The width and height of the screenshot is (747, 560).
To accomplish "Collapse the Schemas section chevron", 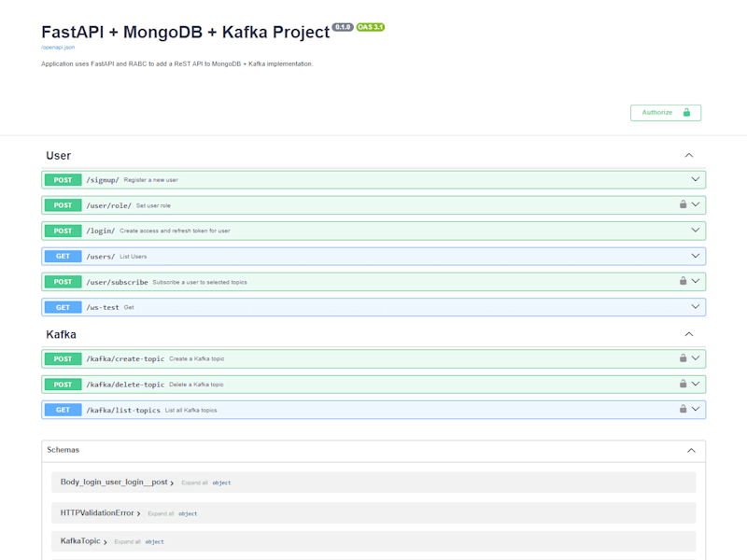I will coord(691,451).
